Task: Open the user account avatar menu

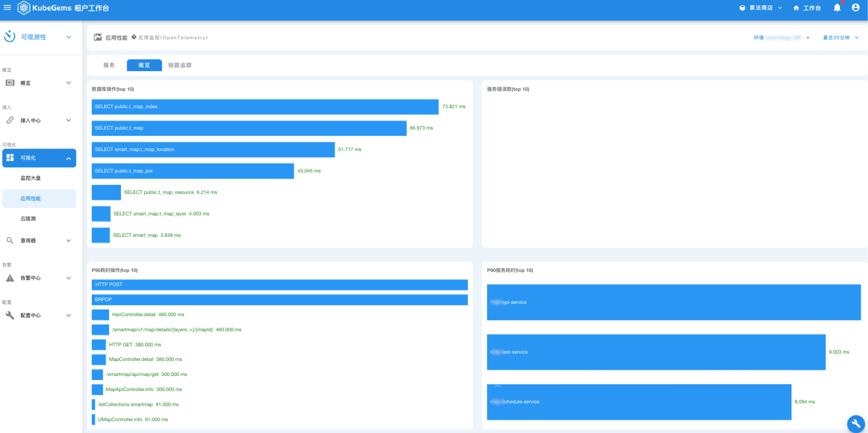Action: click(855, 7)
